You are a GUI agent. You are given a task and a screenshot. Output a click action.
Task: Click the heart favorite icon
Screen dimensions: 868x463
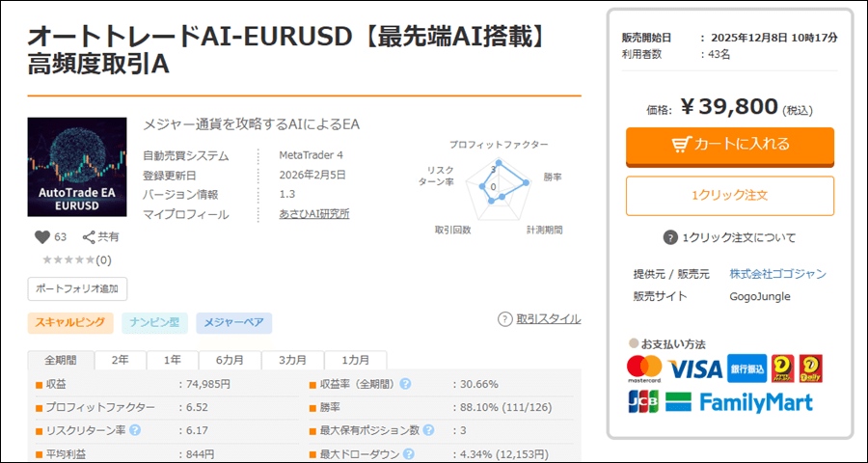click(x=41, y=236)
